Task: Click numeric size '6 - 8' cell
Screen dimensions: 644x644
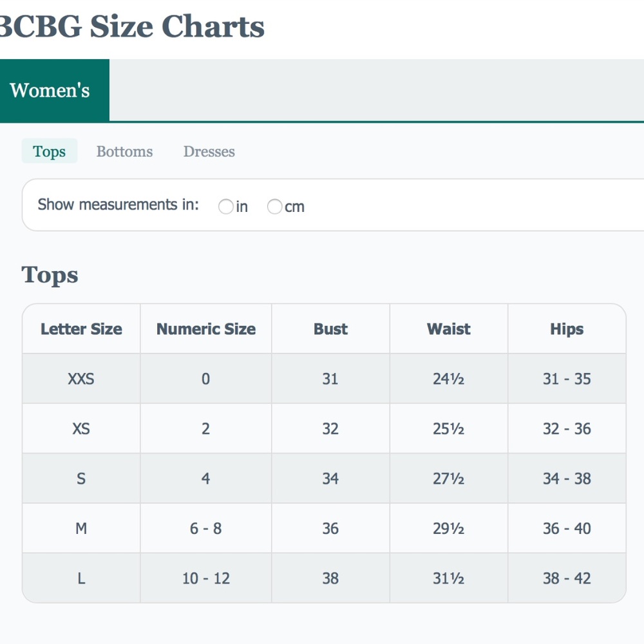Action: coord(206,528)
